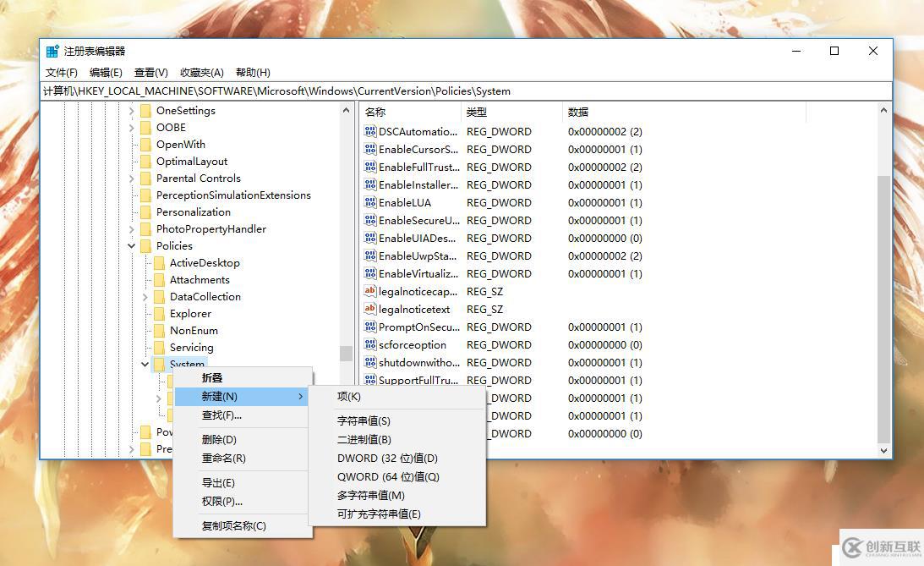Click the EnableVirtualiz... value icon

(370, 273)
